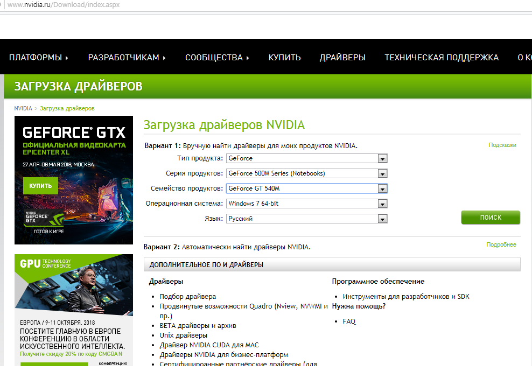Open Драйверы NVIDIA для бизнес-платформ link

pos(224,355)
